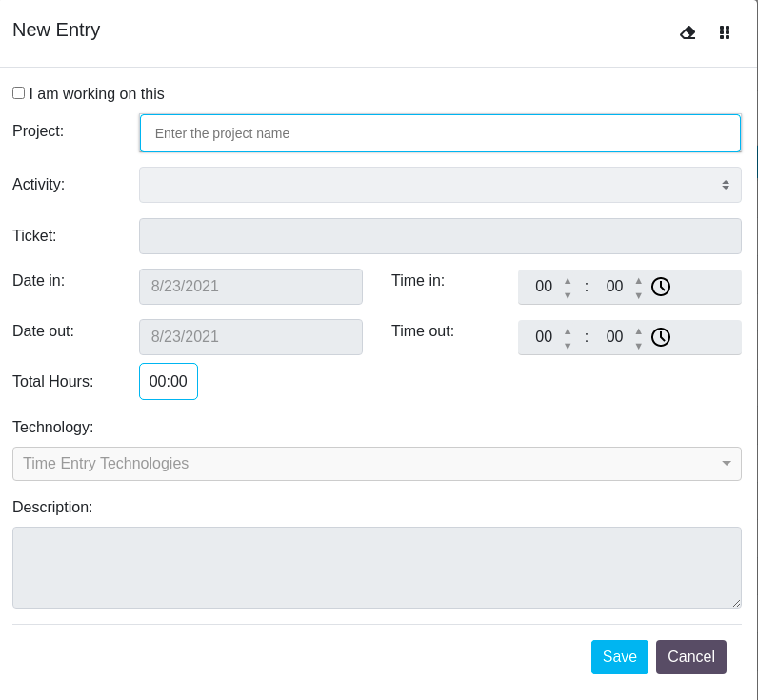The image size is (758, 700).
Task: Click the Time in hours value
Action: pos(544,286)
